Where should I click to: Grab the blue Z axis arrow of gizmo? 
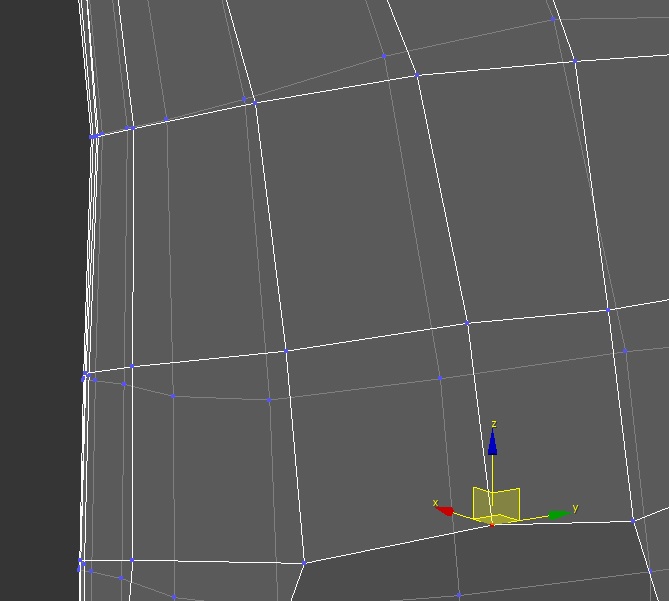(x=492, y=442)
